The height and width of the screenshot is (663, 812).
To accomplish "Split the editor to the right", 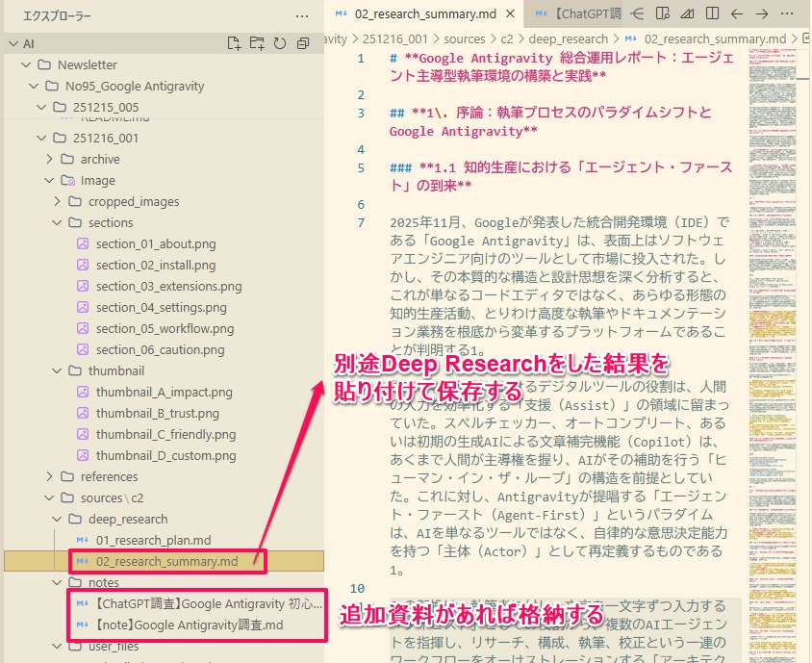I will 712,13.
